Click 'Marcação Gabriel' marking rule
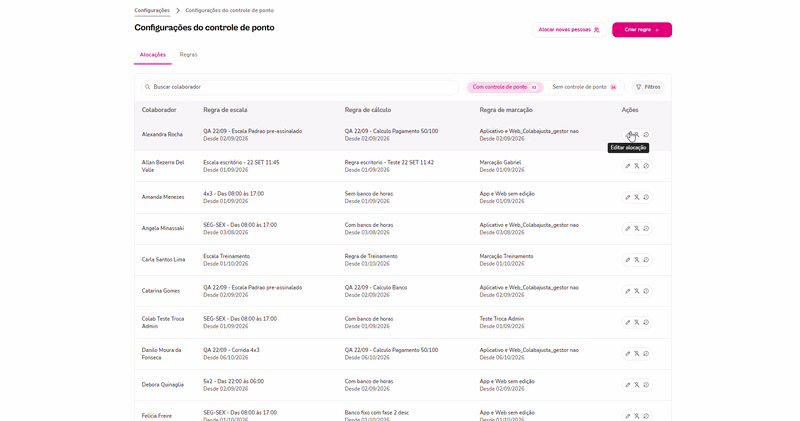800x421 pixels. 501,162
